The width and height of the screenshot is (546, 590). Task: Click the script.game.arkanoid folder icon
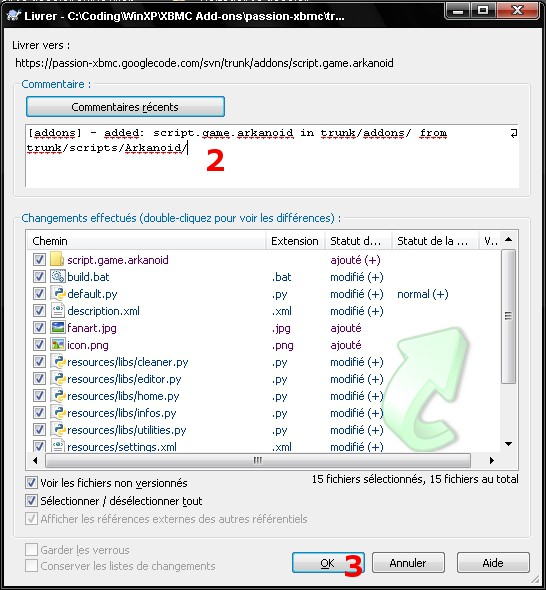pos(57,259)
